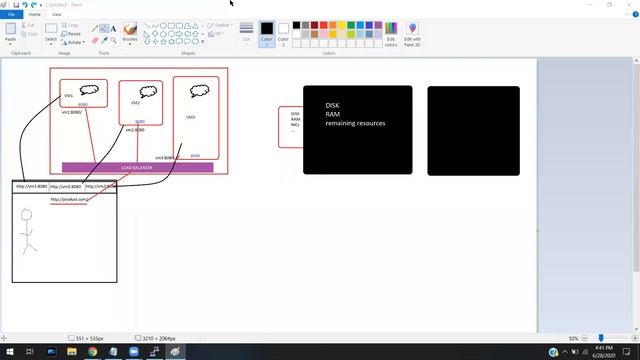This screenshot has width=640, height=360.
Task: Open the Customize Quick Access Toolbar arrow
Action: [41, 5]
